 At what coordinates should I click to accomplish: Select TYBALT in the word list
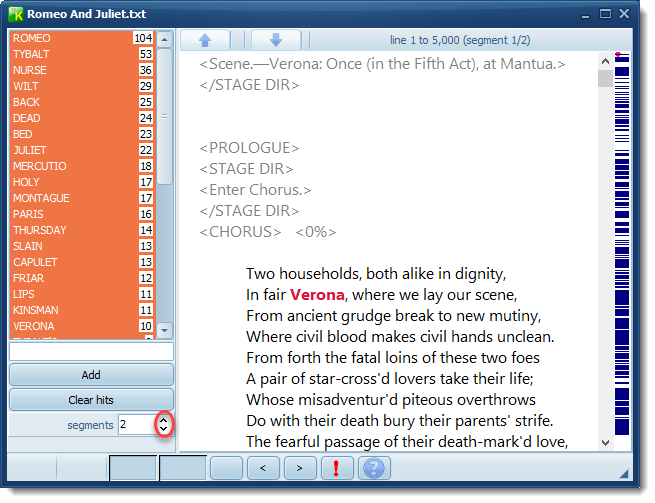[82, 54]
